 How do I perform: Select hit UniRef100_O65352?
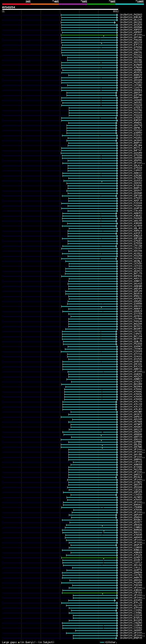[x=131, y=103]
